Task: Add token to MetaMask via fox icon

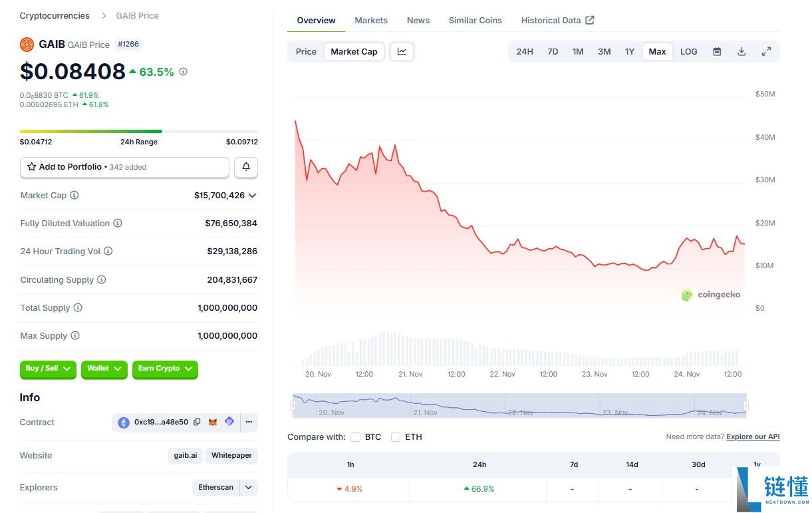Action: [213, 422]
